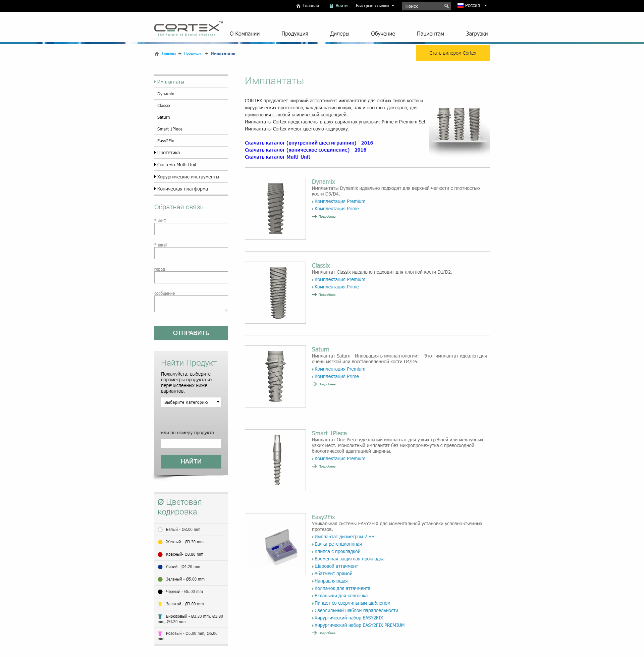Open the Обучение menu
Viewport: 644px width, 657px height.
click(383, 34)
